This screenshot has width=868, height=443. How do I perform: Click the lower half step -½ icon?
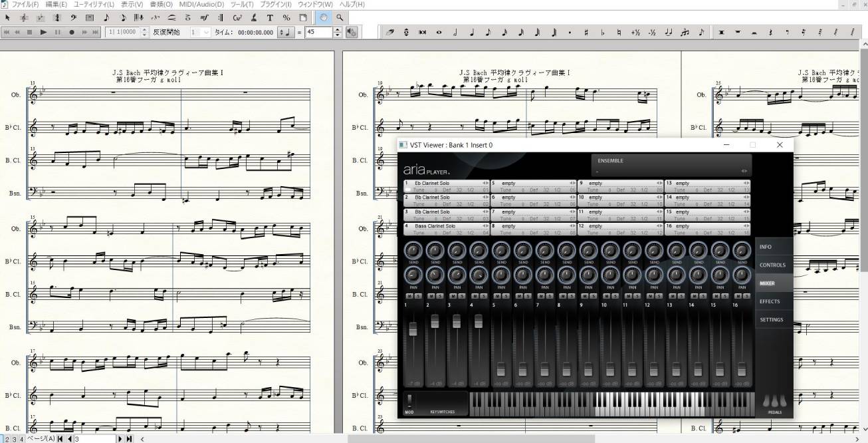tap(652, 32)
